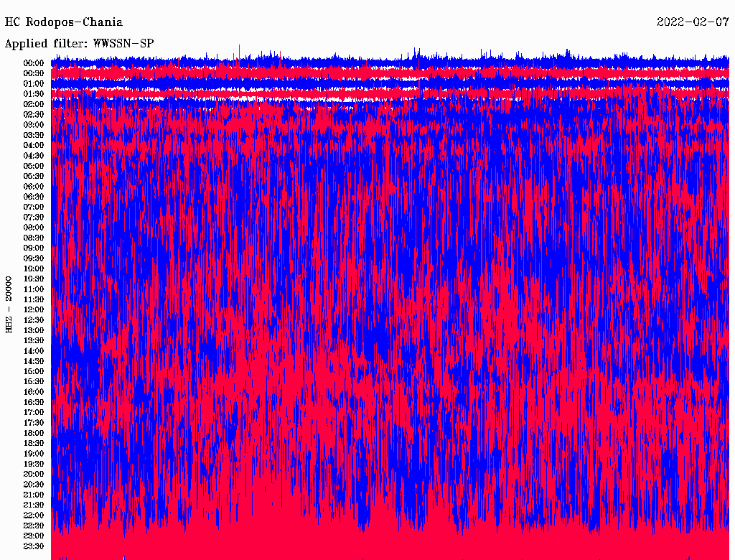Click the 13:30 time label

pos(34,341)
